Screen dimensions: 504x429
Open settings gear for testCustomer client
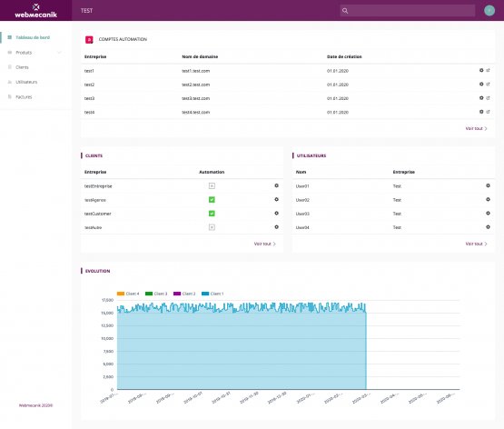(276, 214)
